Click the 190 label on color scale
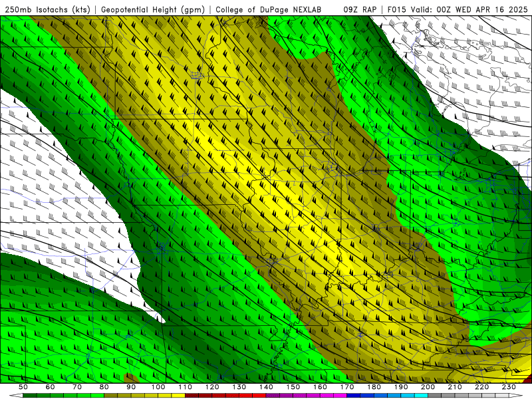Screen dimensions: 532x399 pos(401,387)
